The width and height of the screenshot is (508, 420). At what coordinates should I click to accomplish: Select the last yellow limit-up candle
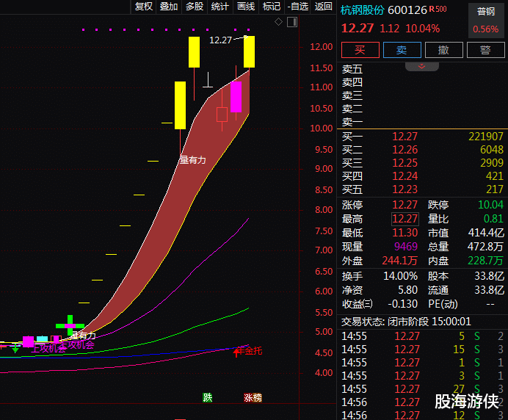pos(249,52)
